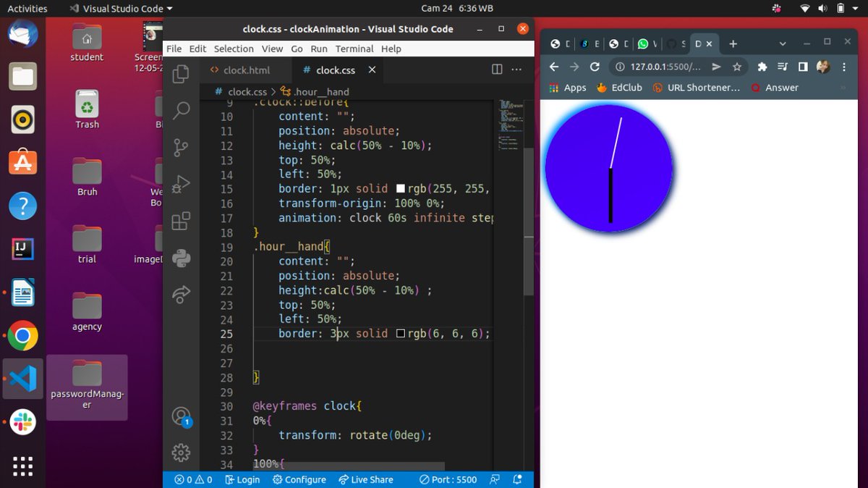Open the Search view in sidebar
Image resolution: width=868 pixels, height=488 pixels.
tap(181, 111)
